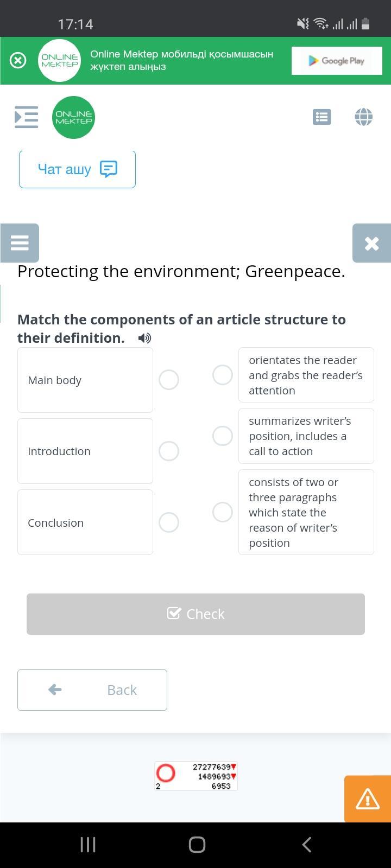The image size is (391, 868).
Task: Close the lesson with X button
Action: click(371, 243)
